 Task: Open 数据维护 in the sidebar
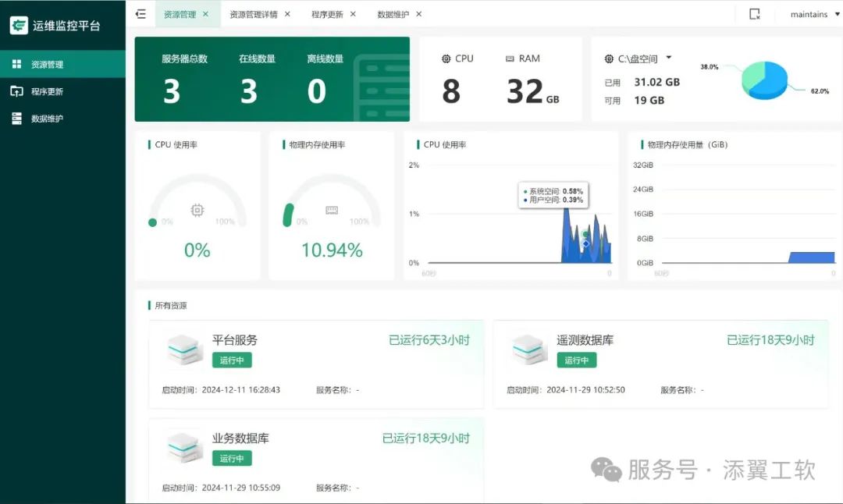pyautogui.click(x=47, y=119)
